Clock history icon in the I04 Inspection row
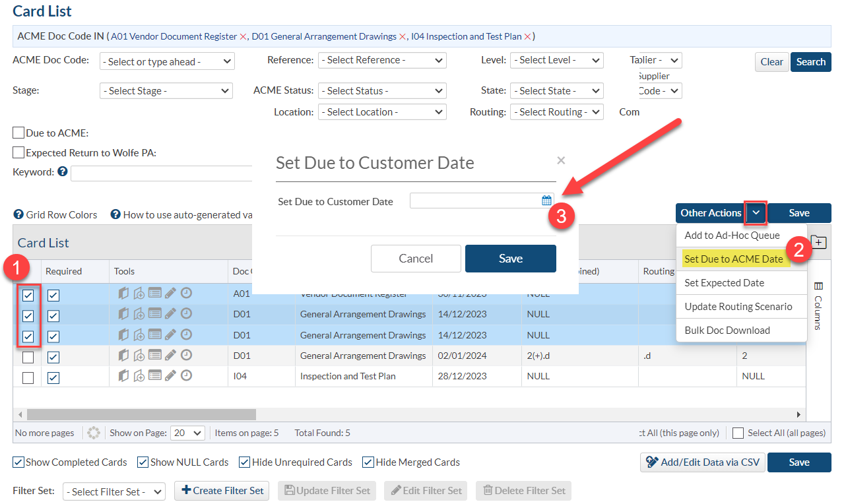Screen dimensions: 846x504 click(187, 375)
